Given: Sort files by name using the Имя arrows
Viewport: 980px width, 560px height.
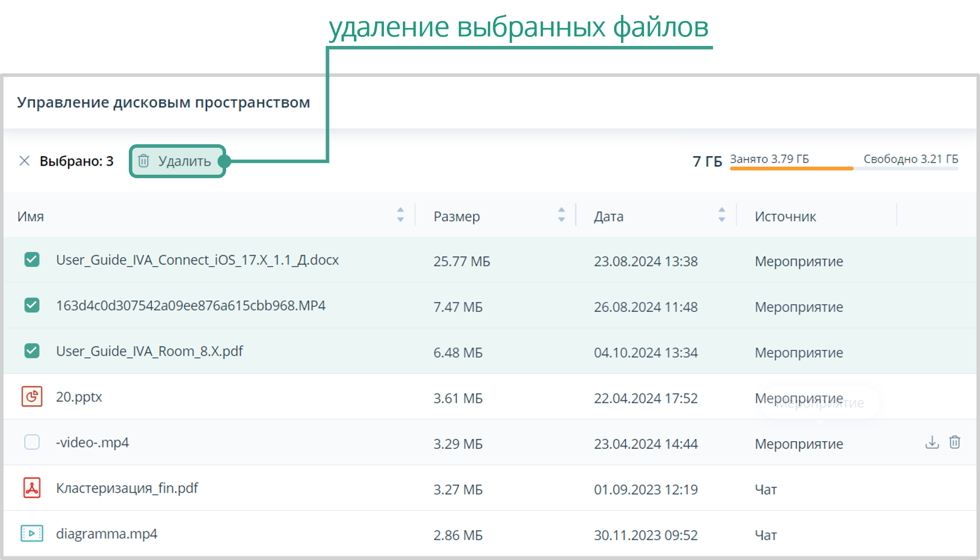Looking at the screenshot, I should point(400,215).
